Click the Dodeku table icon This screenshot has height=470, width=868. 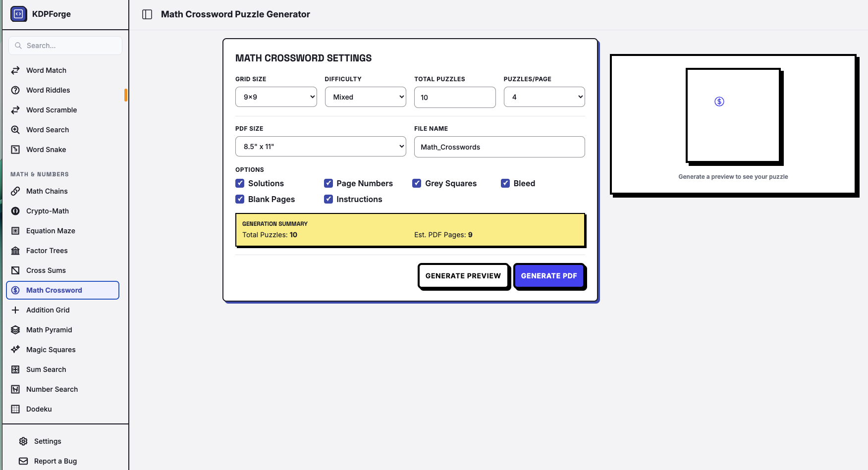tap(15, 409)
